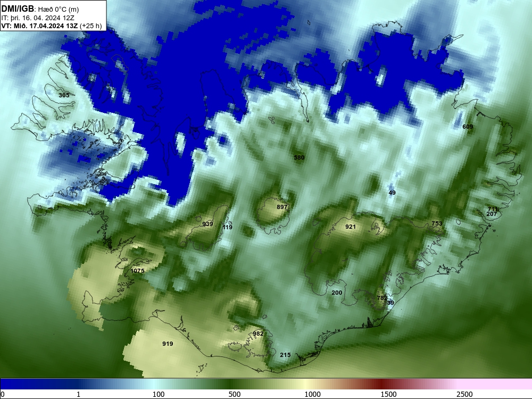
Task: Click the map value 982
Action: pos(258,334)
